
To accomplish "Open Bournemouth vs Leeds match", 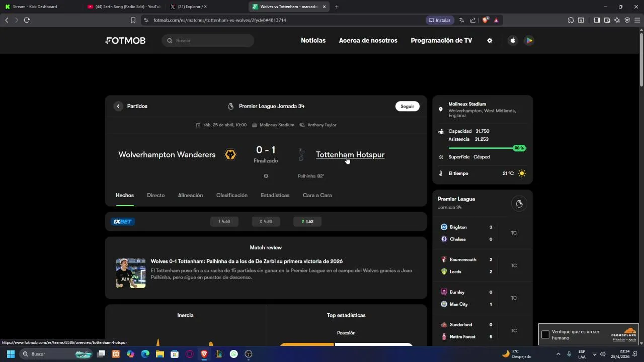I will tap(482, 265).
